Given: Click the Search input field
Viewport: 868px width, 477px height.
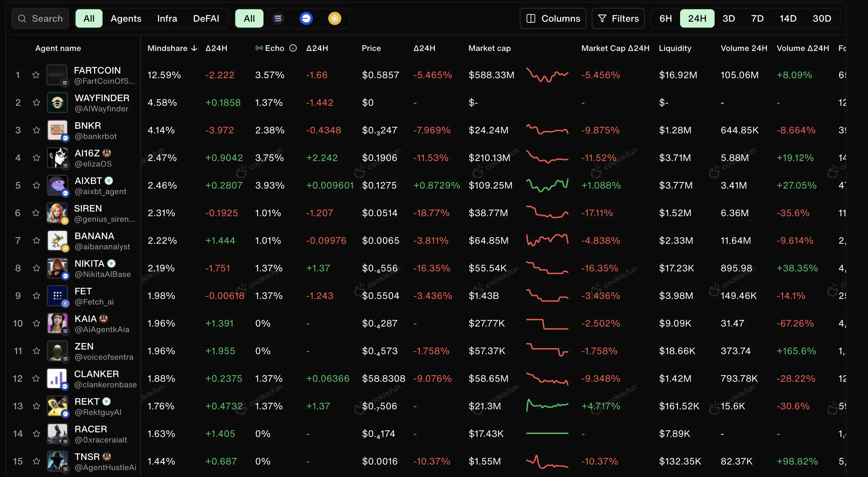Looking at the screenshot, I should [x=40, y=18].
